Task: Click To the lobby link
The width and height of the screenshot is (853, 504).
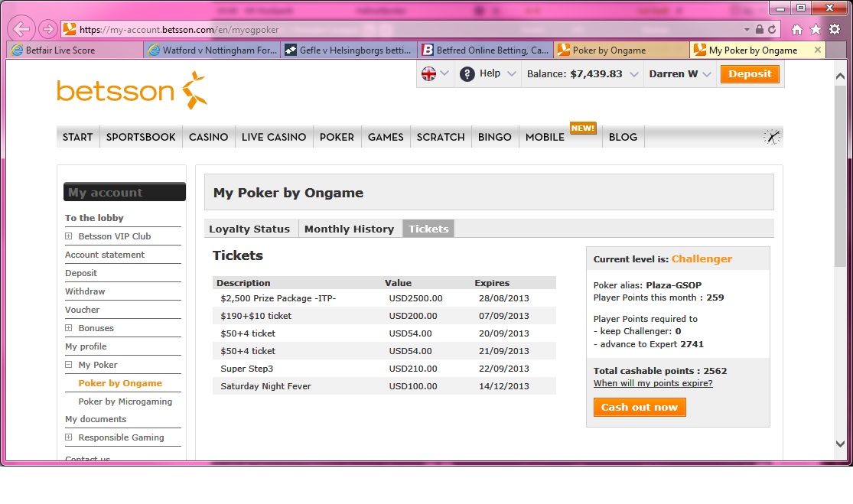Action: click(94, 218)
